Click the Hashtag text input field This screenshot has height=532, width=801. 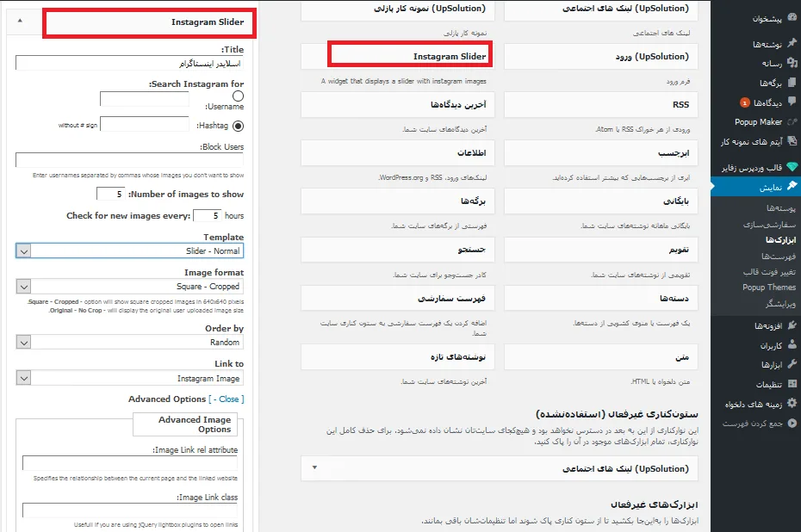point(145,124)
